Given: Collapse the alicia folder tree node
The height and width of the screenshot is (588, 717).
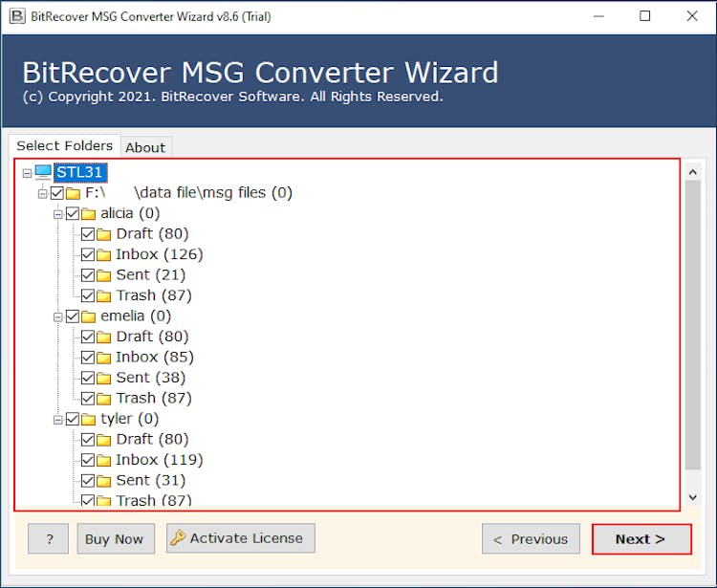Looking at the screenshot, I should [x=58, y=214].
